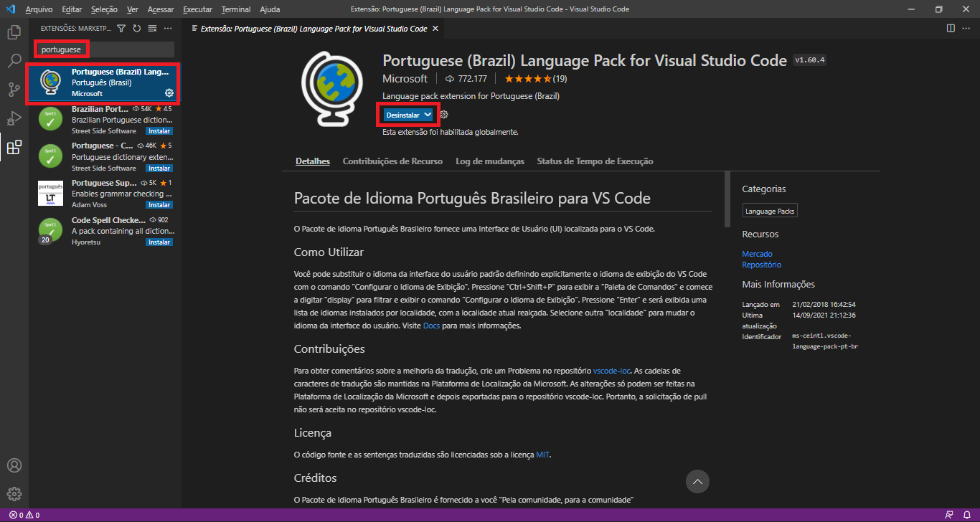This screenshot has width=980, height=522.
Task: Click the scroll to top arrow button
Action: [697, 481]
